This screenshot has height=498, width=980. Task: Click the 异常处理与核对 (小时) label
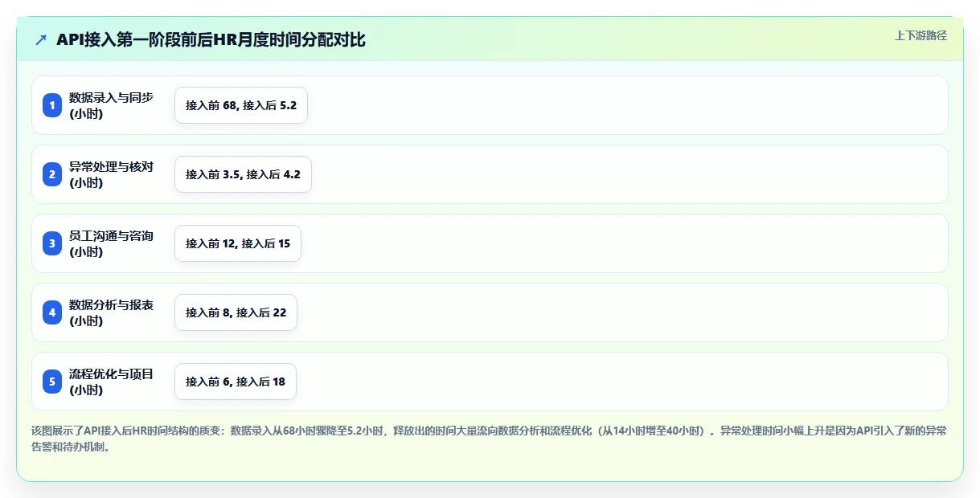111,174
